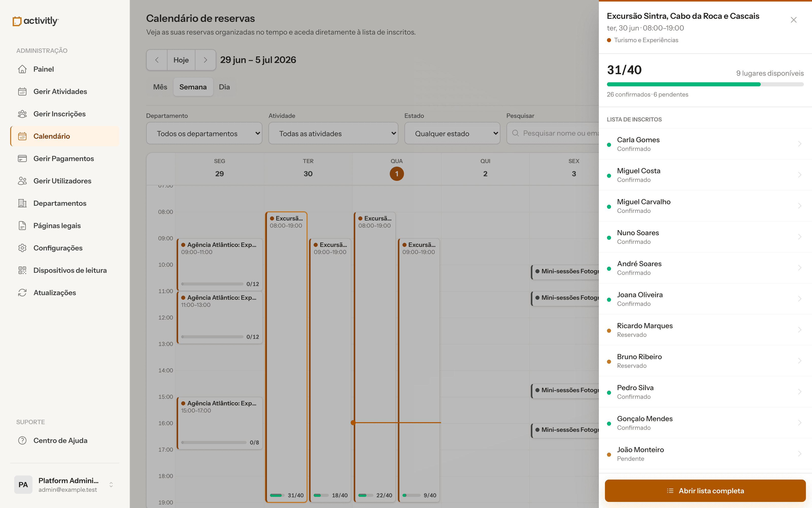Select Wednesday day header number 1
The image size is (812, 508).
tap(397, 174)
